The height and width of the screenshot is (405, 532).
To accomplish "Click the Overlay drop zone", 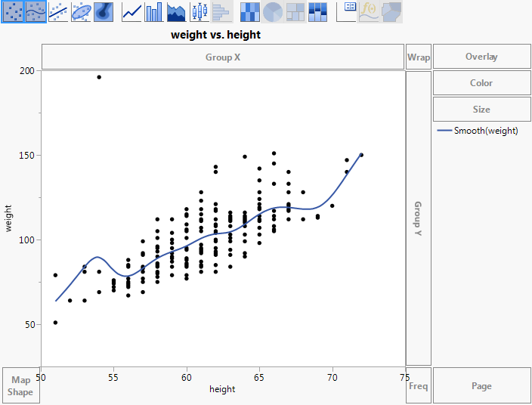I will tap(482, 57).
